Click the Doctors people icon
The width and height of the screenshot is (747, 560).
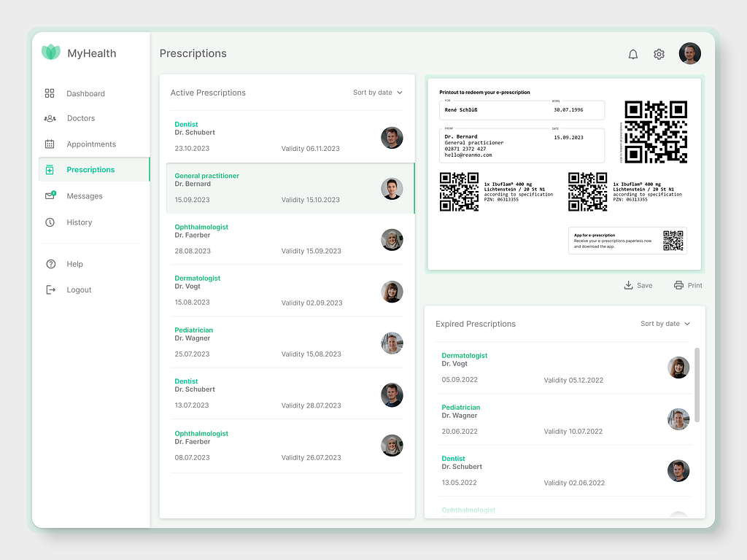point(50,118)
